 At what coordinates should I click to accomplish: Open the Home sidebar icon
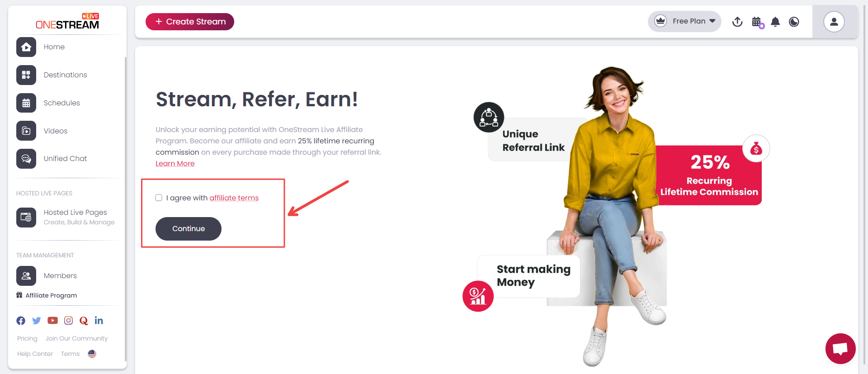[26, 47]
